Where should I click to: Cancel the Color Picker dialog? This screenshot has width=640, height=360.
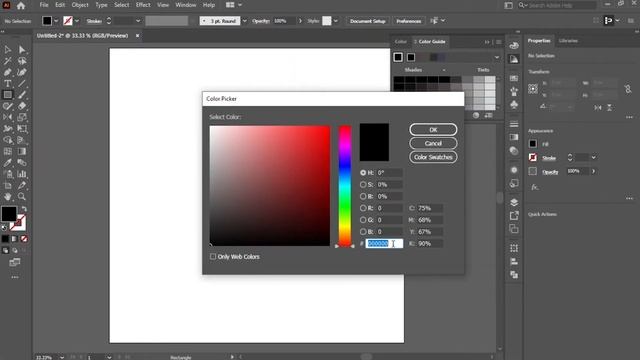pyautogui.click(x=433, y=143)
